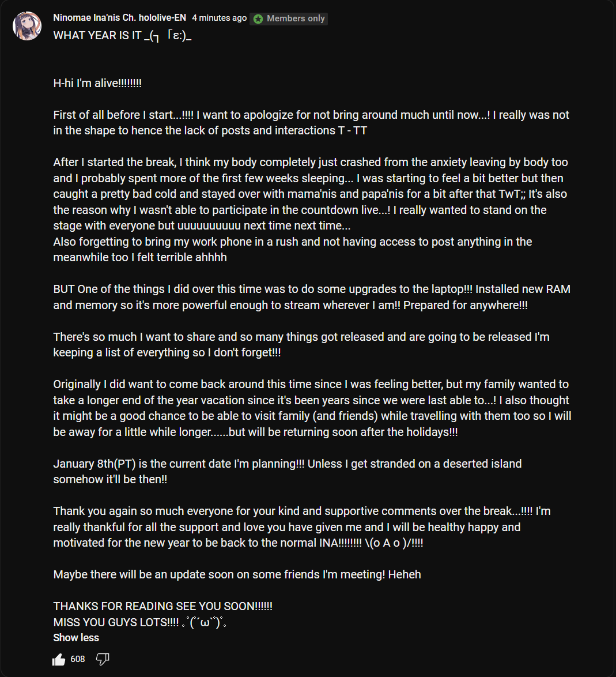Screen dimensions: 616x677
Task: Click the 'THANKS FOR READING SEE YOU SOON' line
Action: click(162, 606)
